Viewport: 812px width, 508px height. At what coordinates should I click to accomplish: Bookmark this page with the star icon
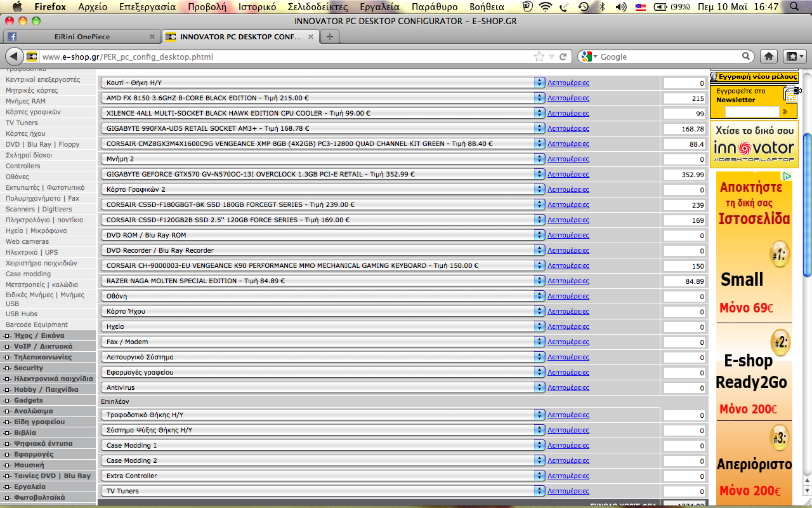[539, 57]
